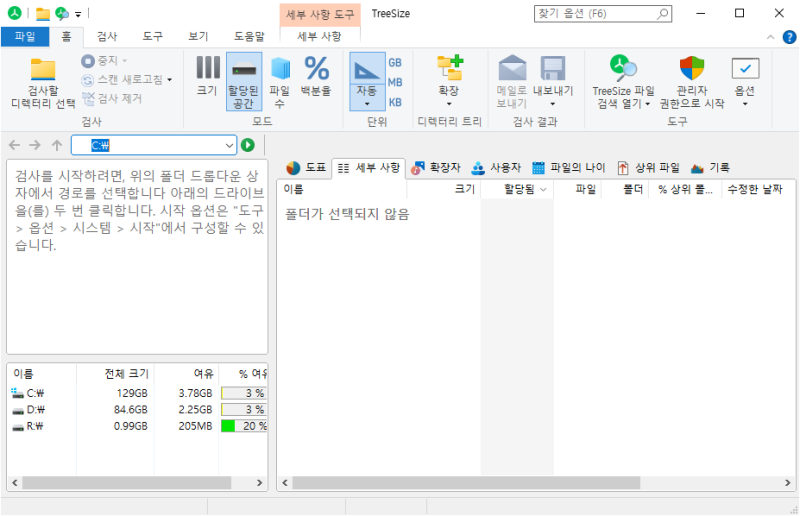This screenshot has height=516, width=800.
Task: Click details pane horizontal scrollbar
Action: (x=466, y=482)
